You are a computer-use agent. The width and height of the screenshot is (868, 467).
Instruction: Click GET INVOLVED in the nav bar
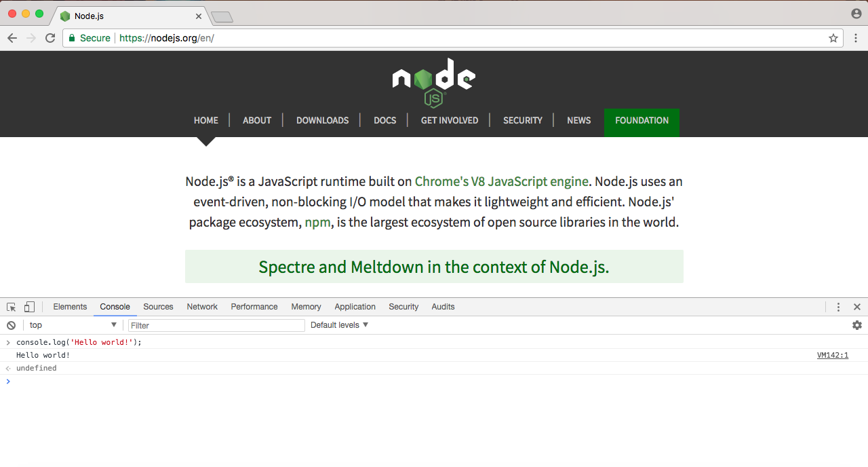tap(450, 120)
